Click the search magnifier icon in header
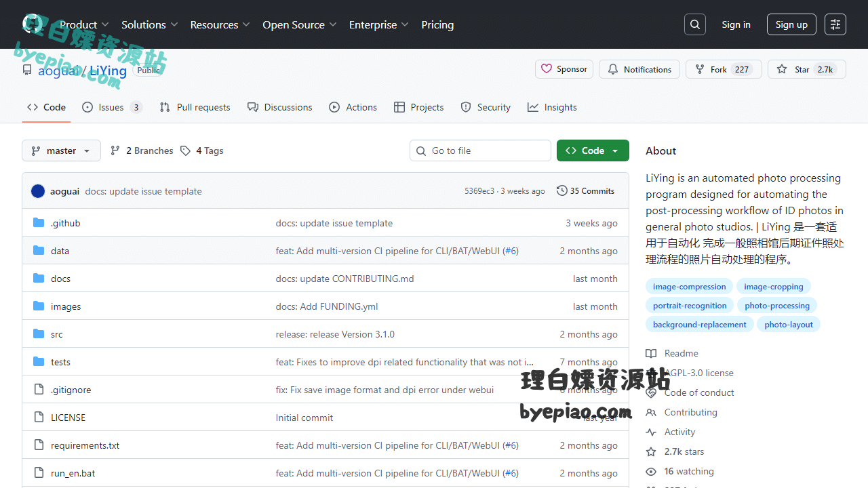The height and width of the screenshot is (488, 868). tap(695, 24)
